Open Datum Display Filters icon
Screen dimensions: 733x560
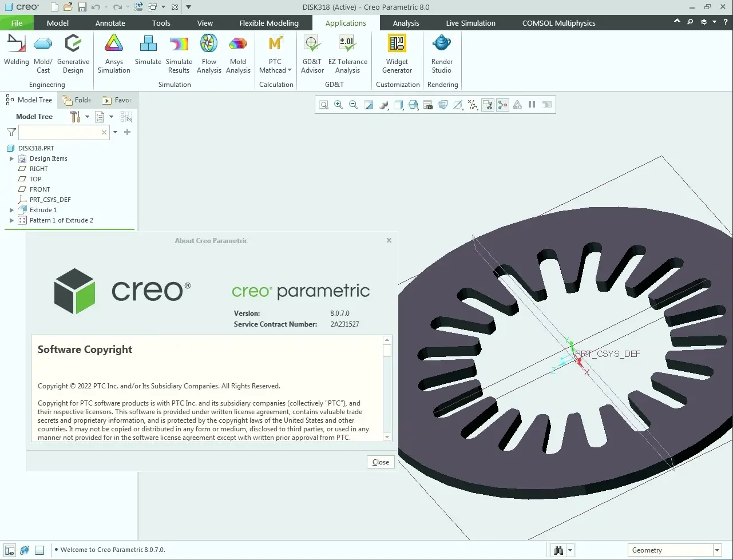point(473,105)
